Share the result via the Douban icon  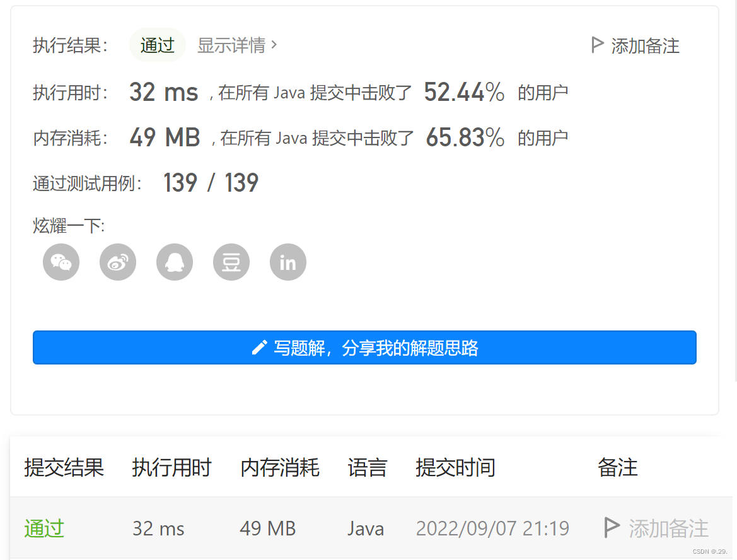[231, 262]
